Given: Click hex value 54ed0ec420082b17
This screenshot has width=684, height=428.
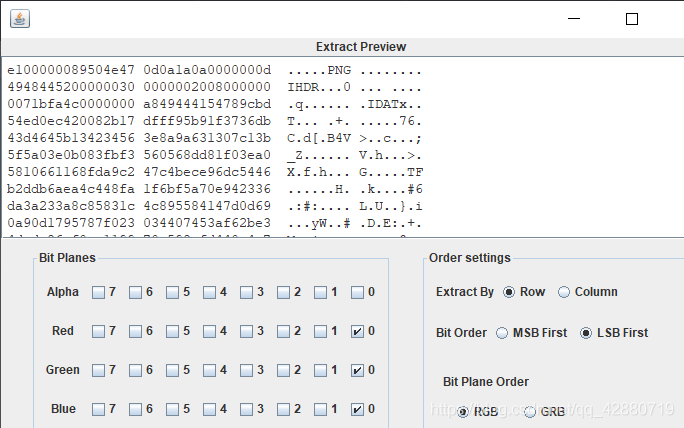Looking at the screenshot, I should [71, 121].
